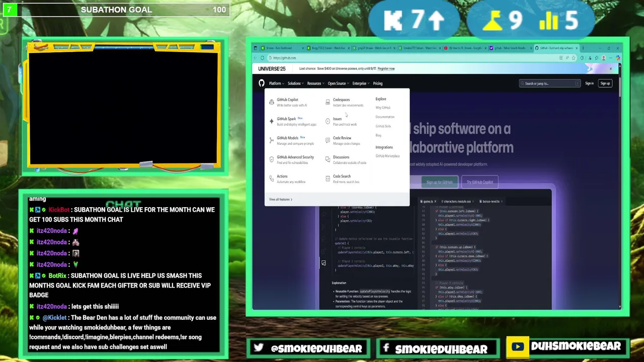This screenshot has height=362, width=644.
Task: Click the Code Review icon
Action: (328, 140)
